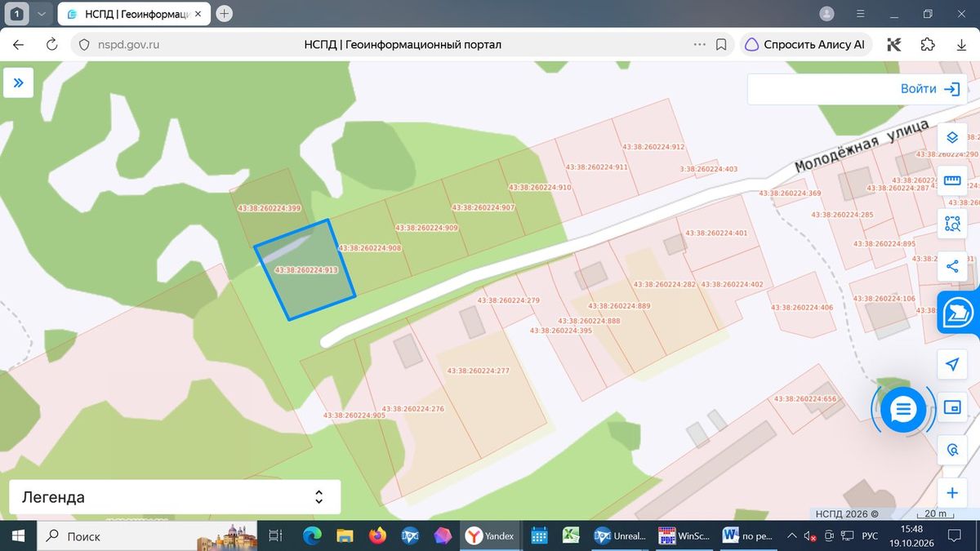Open the map layers panel icon
This screenshot has width=980, height=551.
click(951, 137)
